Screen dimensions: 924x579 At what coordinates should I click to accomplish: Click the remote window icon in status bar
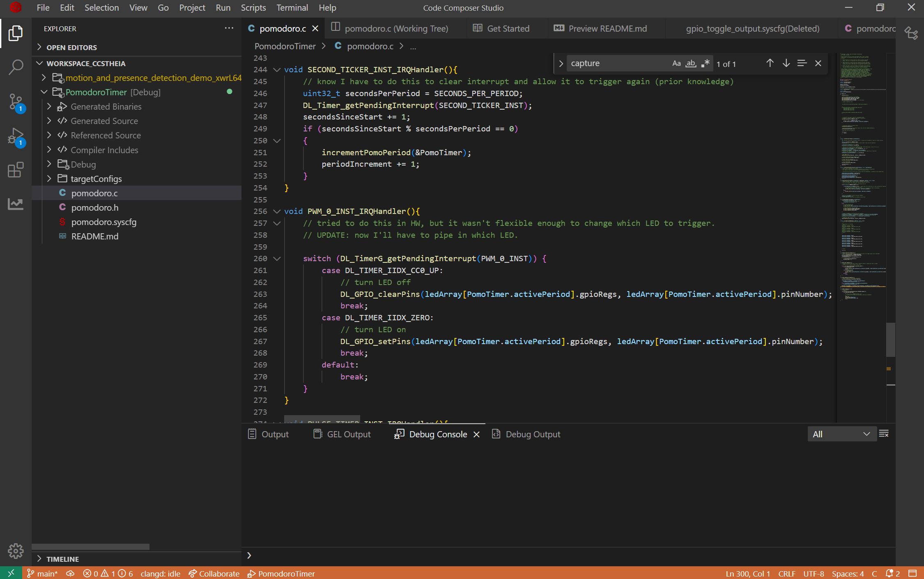tap(11, 573)
